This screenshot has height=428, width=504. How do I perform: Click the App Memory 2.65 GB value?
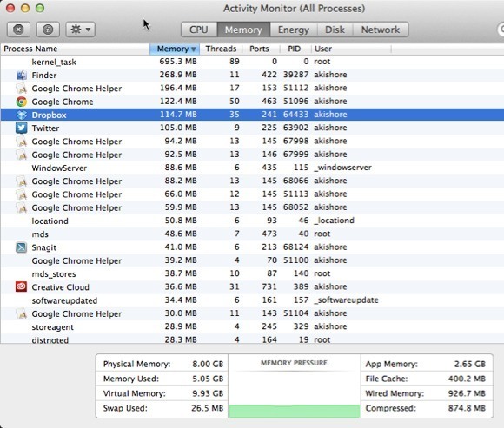(469, 364)
